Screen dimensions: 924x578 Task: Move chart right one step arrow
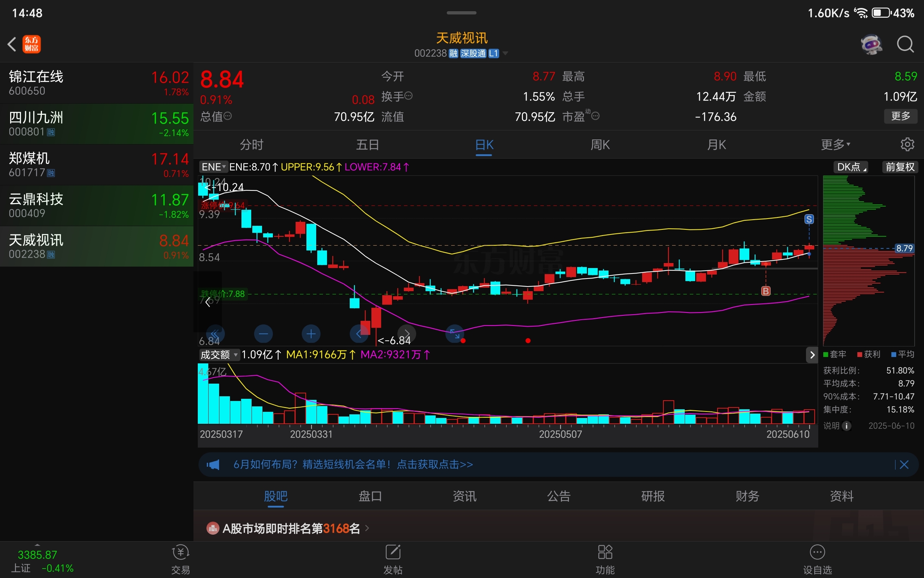coord(407,334)
